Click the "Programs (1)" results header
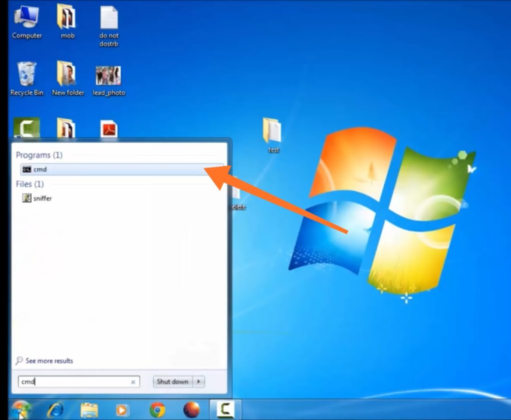This screenshot has height=420, width=511. coord(39,155)
